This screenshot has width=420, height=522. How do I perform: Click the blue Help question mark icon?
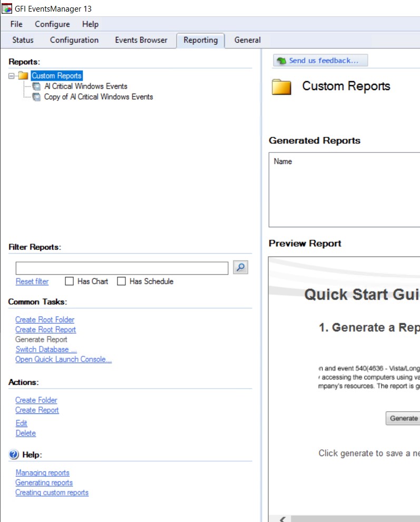[14, 455]
